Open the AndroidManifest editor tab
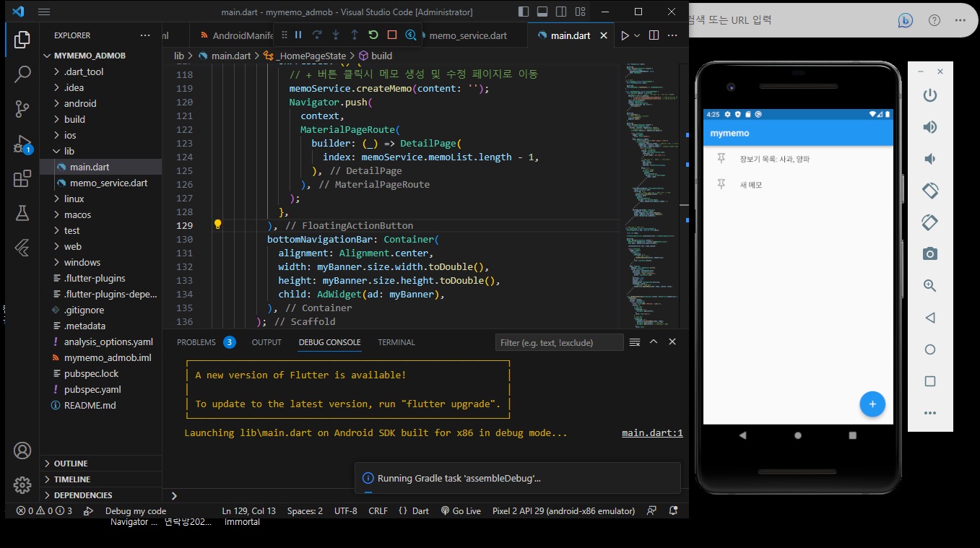 [235, 35]
